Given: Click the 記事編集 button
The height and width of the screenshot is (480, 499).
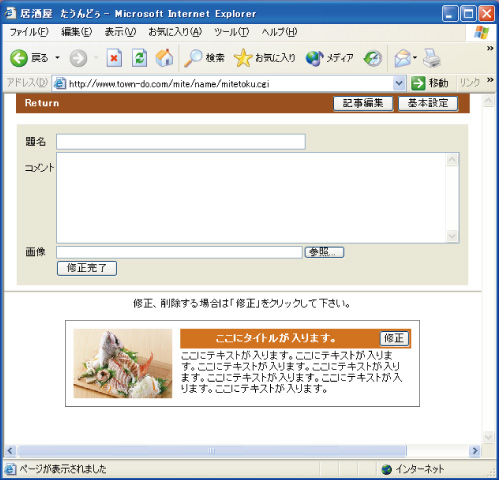Looking at the screenshot, I should click(363, 103).
